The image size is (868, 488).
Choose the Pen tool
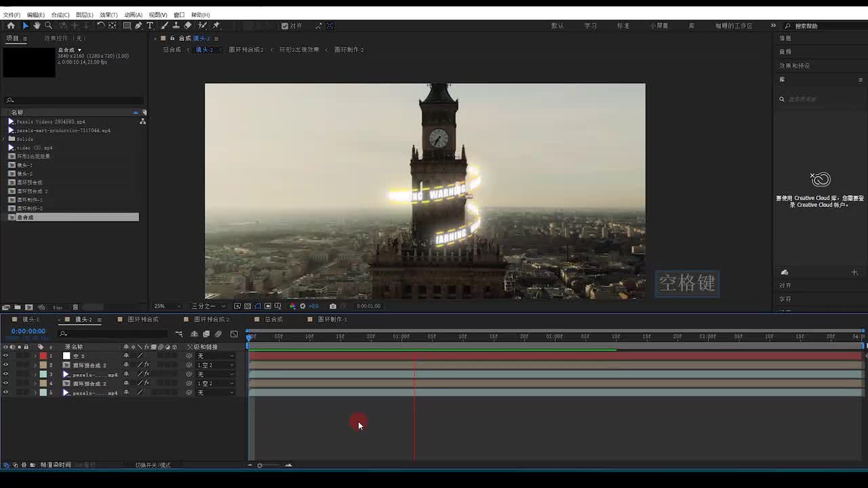pos(138,26)
